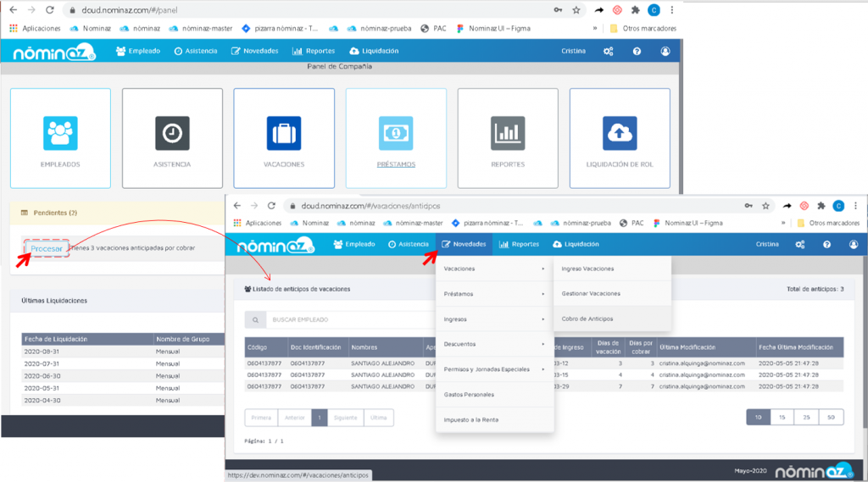
Task: Open Liquidación menu in front window
Action: [x=576, y=244]
